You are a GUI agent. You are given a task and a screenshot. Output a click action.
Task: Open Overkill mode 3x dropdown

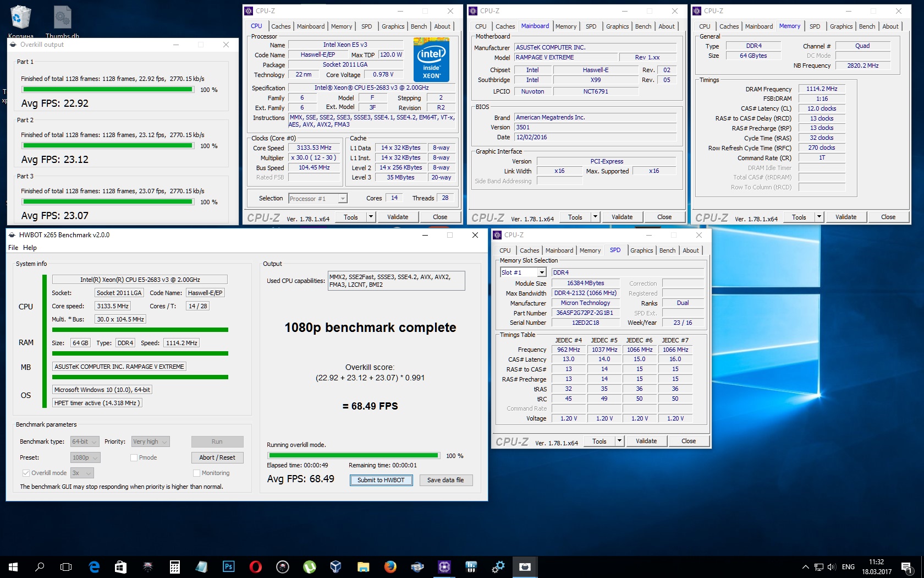(82, 473)
